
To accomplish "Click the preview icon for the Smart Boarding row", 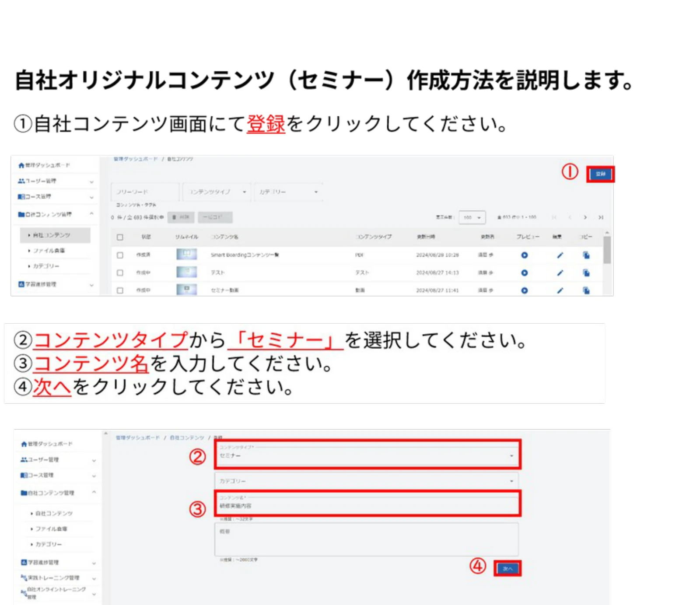I will (x=524, y=255).
